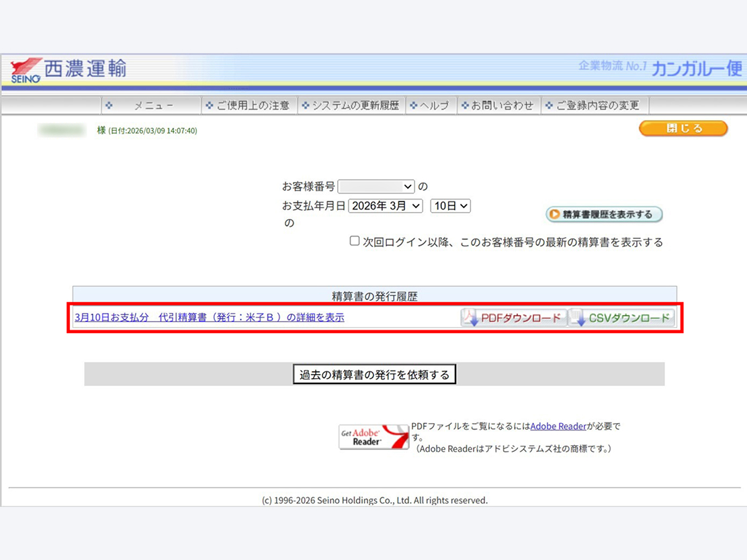Click the お支払年月日 label
Viewport: 747px width, 560px height.
click(314, 205)
